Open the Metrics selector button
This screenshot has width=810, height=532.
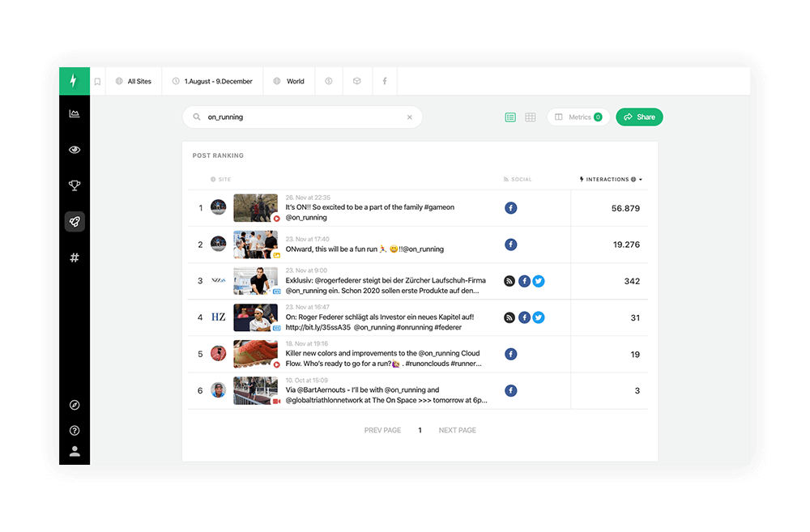click(578, 117)
